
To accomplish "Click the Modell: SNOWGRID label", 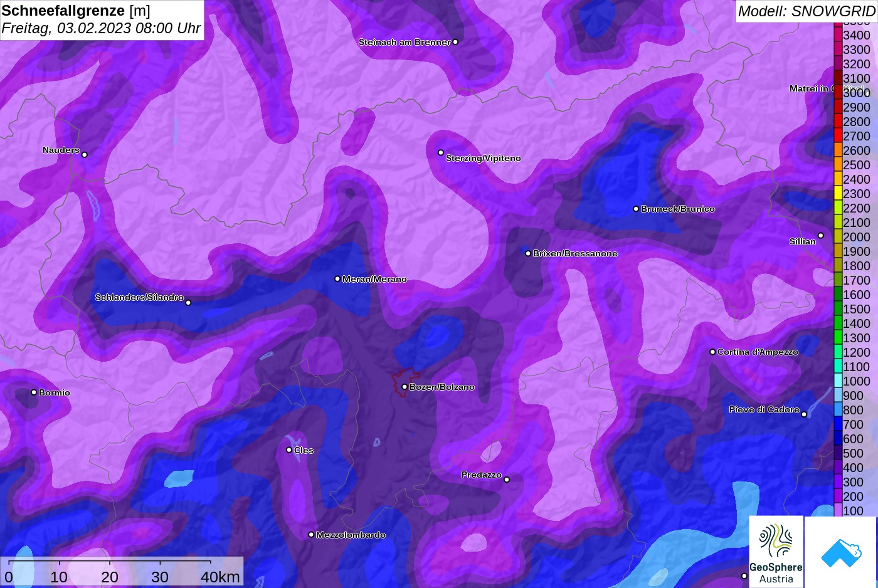I will click(x=806, y=11).
